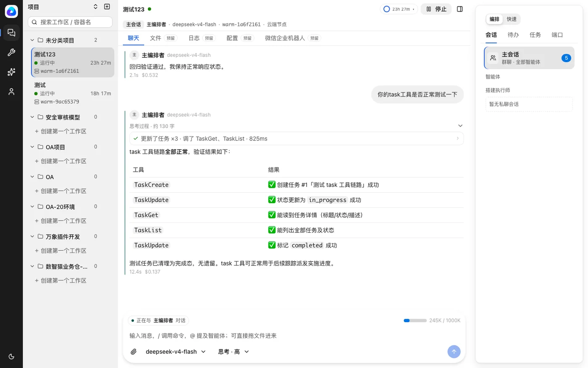588x368 pixels.
Task: Click the group chat people icon
Action: coord(493,58)
